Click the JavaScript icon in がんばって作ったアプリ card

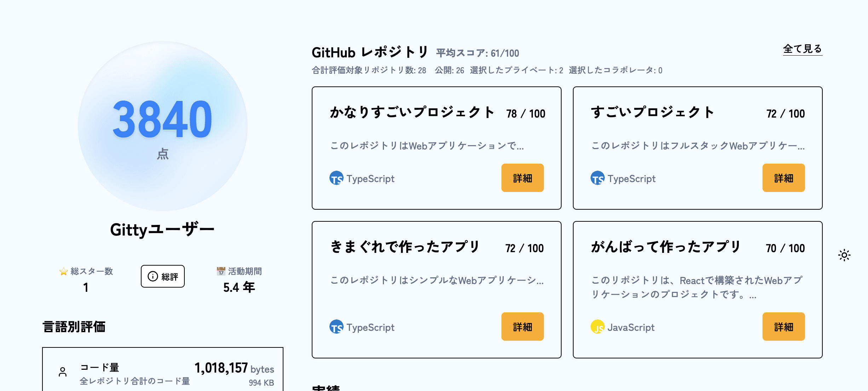[597, 327]
